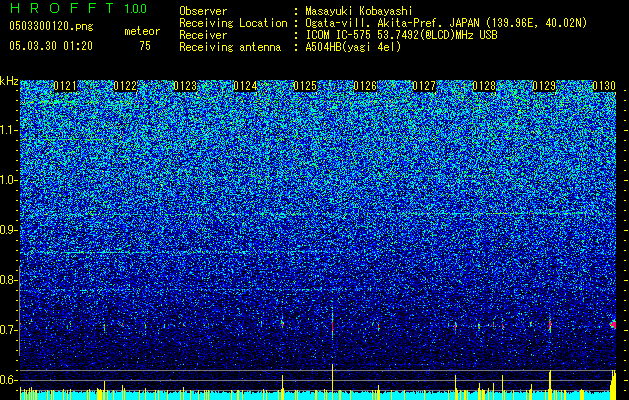Screen dimensions: 629x400
Task: Click the 0121 time marker
Action: pyautogui.click(x=65, y=86)
